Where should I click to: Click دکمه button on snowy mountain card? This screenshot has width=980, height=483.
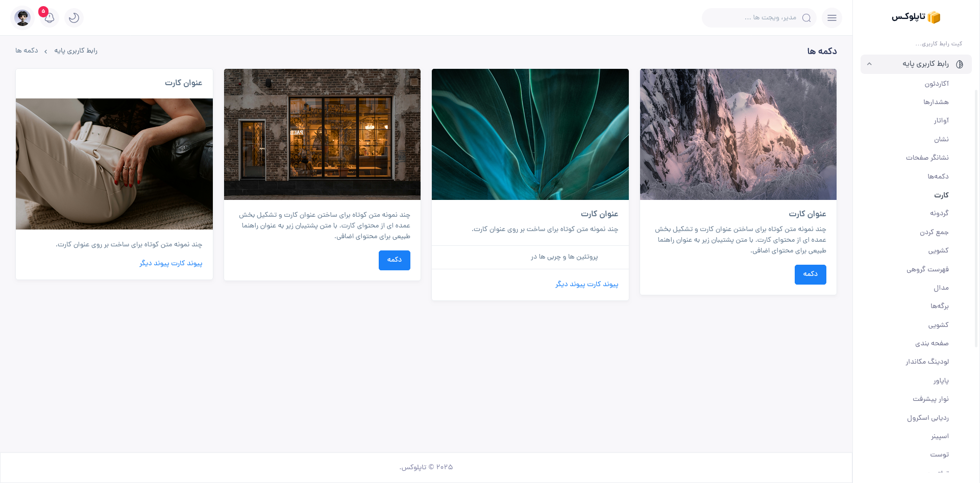click(810, 274)
